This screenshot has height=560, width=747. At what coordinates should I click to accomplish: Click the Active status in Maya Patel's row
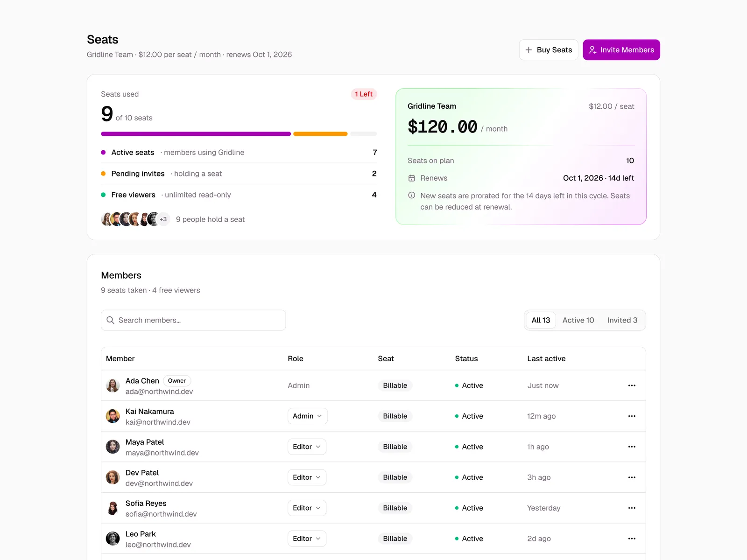coord(469,447)
